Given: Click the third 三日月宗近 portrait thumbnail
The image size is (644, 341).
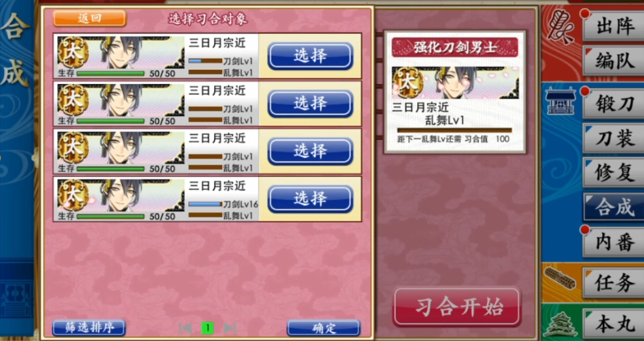Looking at the screenshot, I should [x=121, y=148].
